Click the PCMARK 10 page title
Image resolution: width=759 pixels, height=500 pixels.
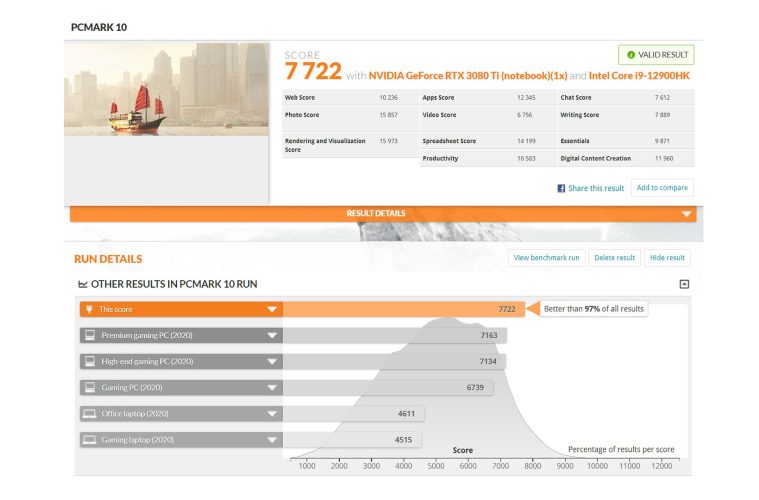99,28
